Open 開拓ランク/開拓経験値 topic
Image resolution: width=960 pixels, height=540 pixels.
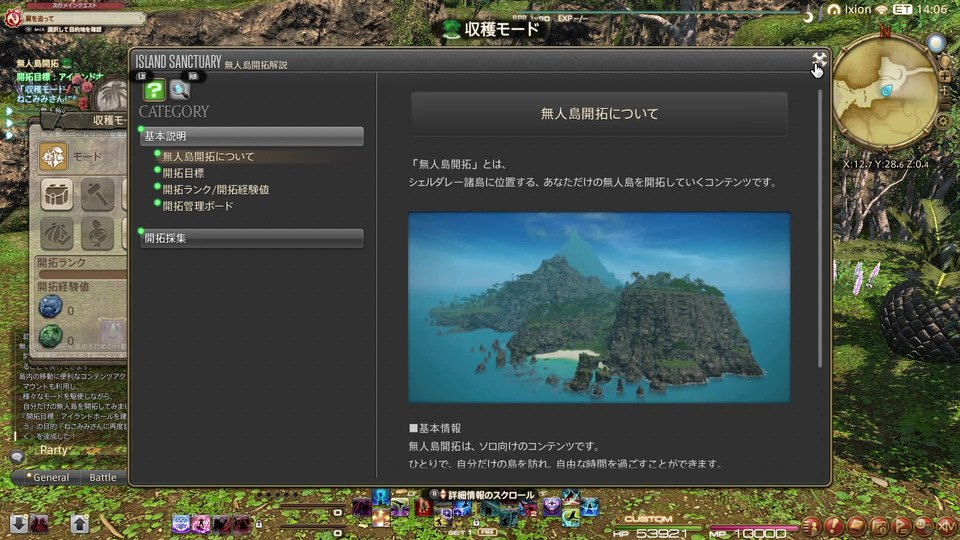point(216,190)
